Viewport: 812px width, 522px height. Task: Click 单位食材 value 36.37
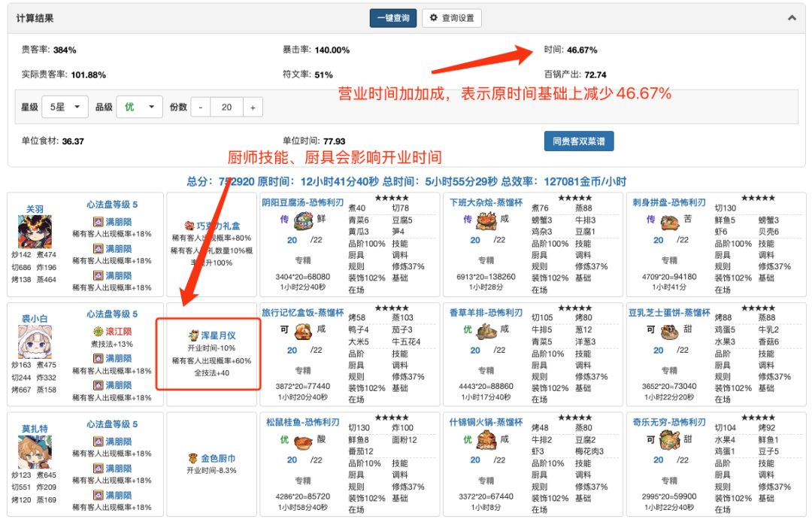[73, 141]
